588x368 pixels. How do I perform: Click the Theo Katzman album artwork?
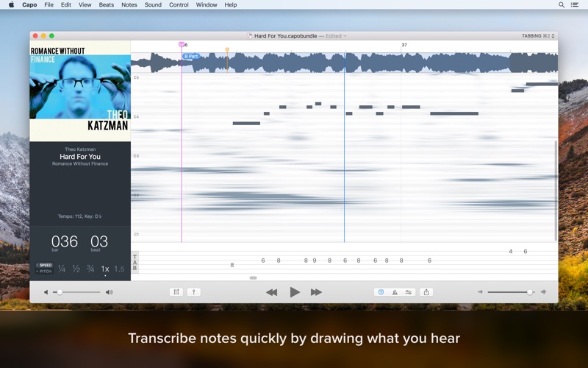tap(80, 91)
